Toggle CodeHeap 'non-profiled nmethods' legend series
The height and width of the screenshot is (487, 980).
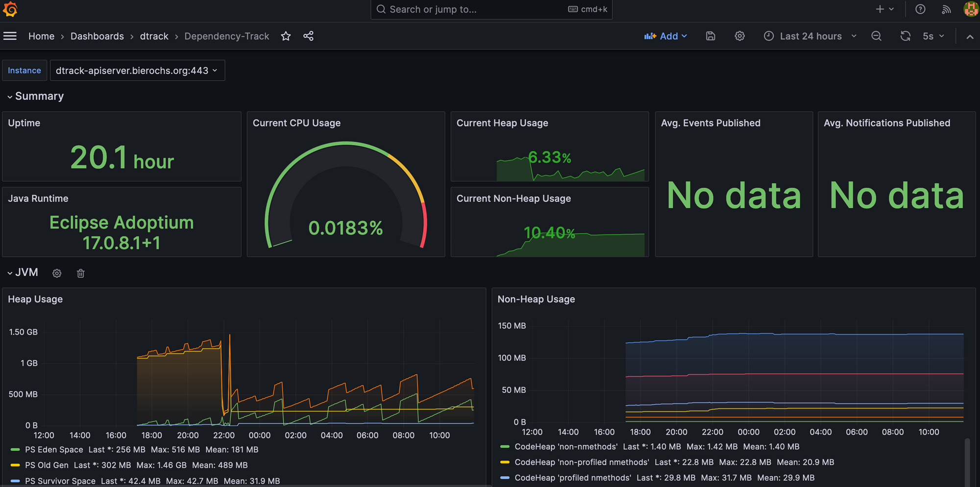tap(582, 462)
